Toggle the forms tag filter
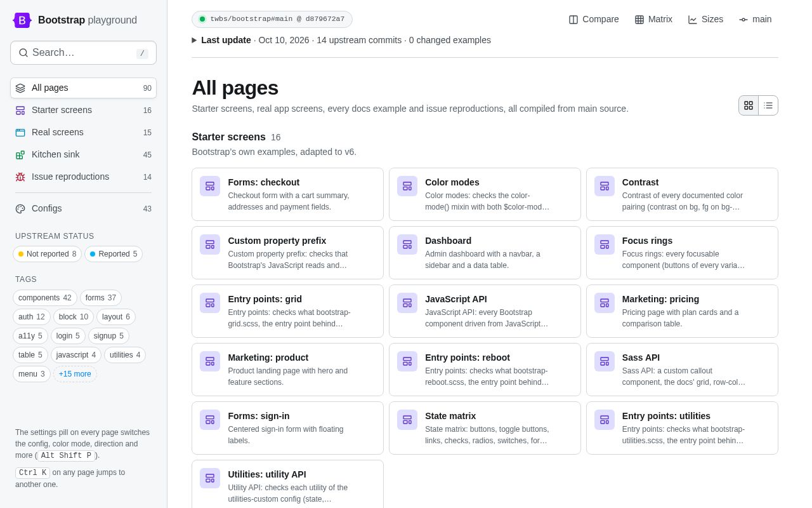 [x=101, y=298]
